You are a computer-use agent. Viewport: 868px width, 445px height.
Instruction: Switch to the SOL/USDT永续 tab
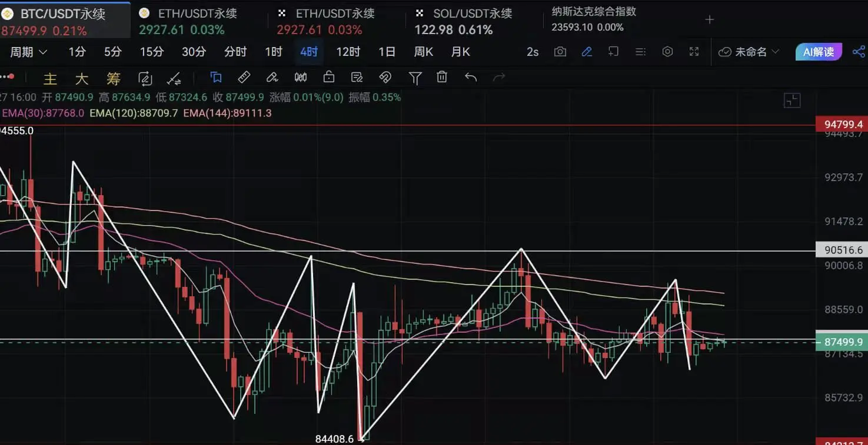(x=463, y=21)
